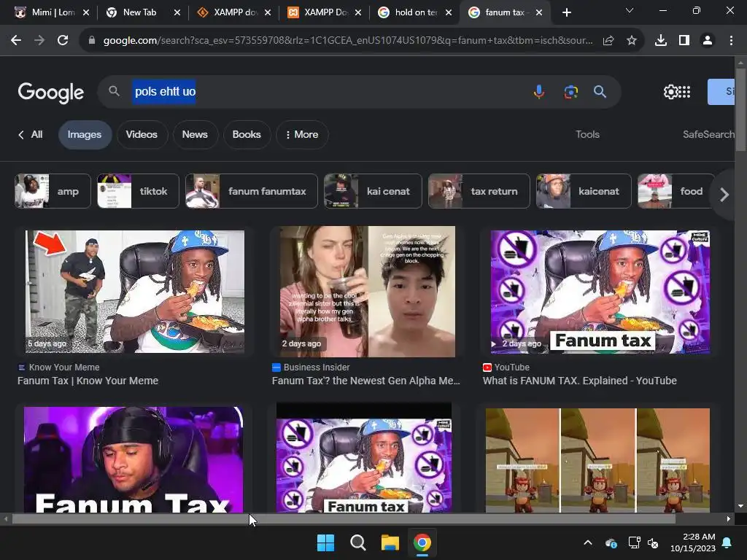This screenshot has height=560, width=747.
Task: Switch to the XAMPP do tab
Action: (234, 12)
